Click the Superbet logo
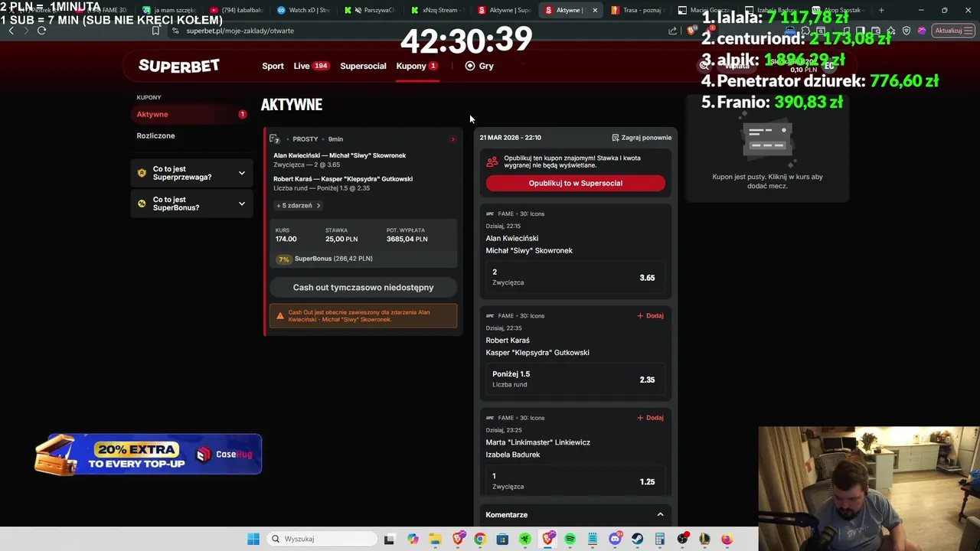This screenshot has width=980, height=551. click(178, 66)
